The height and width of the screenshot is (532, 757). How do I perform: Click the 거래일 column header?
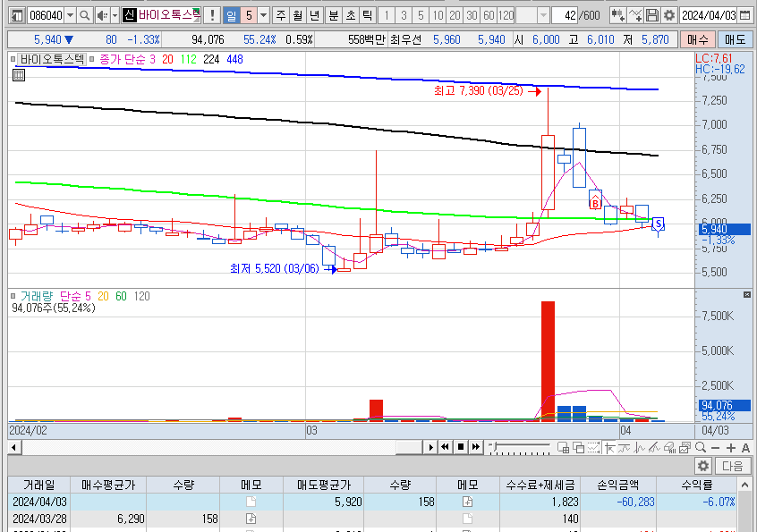click(x=39, y=485)
